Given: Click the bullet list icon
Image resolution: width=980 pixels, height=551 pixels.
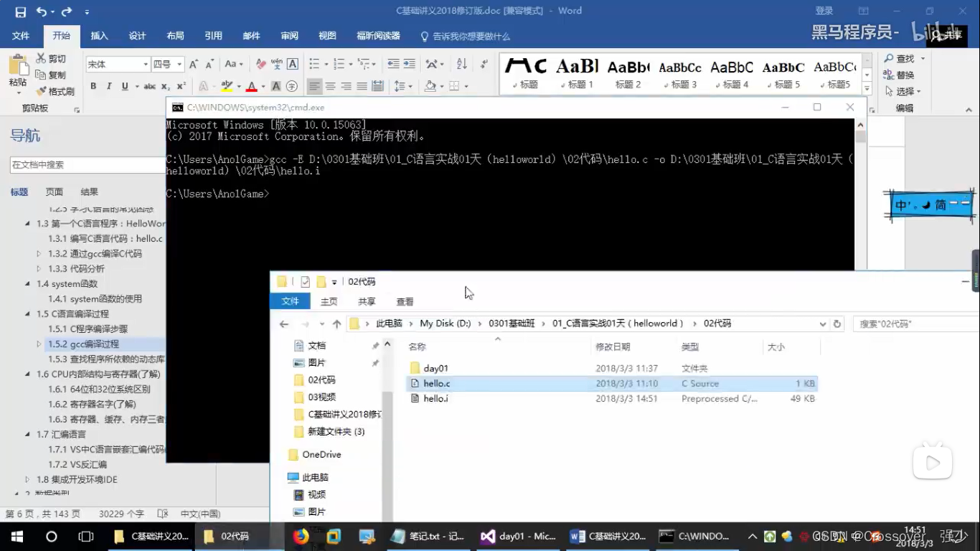Looking at the screenshot, I should click(314, 64).
